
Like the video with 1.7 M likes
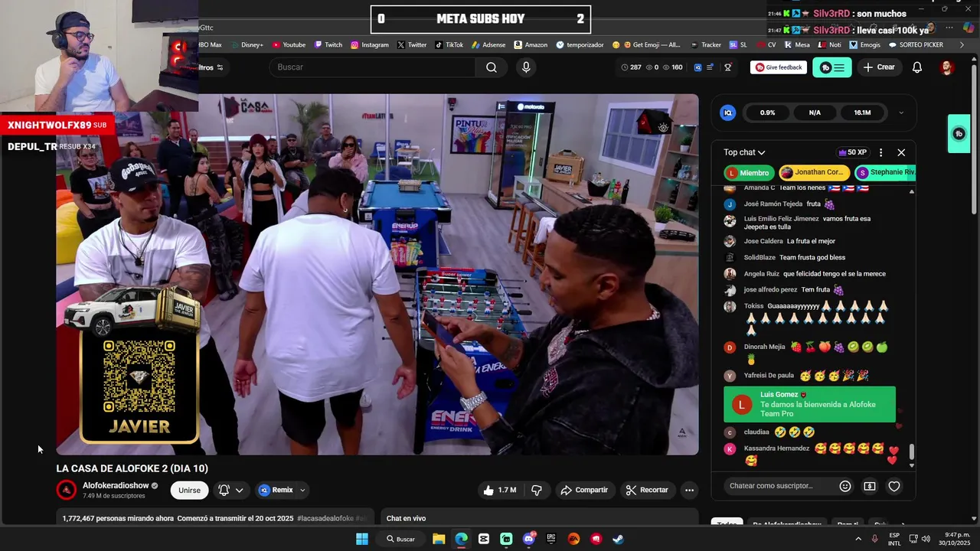click(499, 490)
